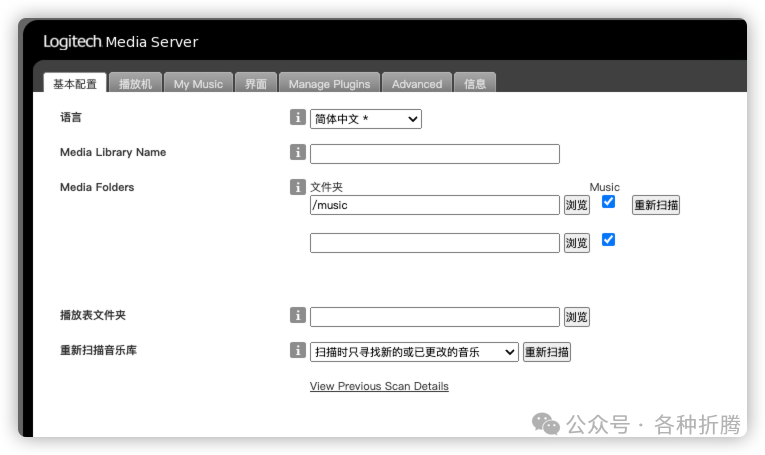Open the 信息 tab
Image resolution: width=765 pixels, height=455 pixels.
point(475,83)
